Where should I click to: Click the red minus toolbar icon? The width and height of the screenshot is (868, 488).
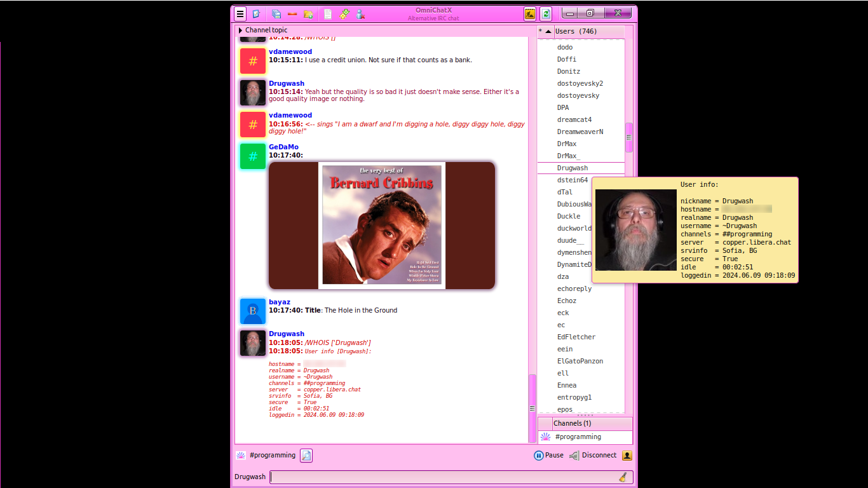coord(292,13)
